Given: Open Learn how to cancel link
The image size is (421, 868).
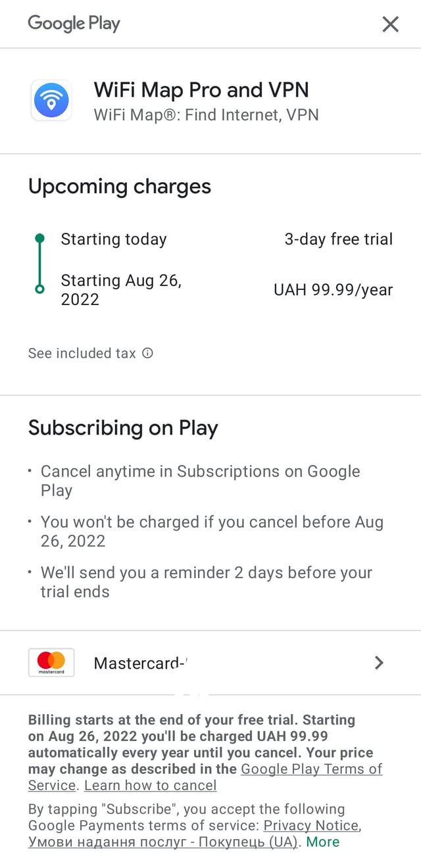Looking at the screenshot, I should (150, 785).
